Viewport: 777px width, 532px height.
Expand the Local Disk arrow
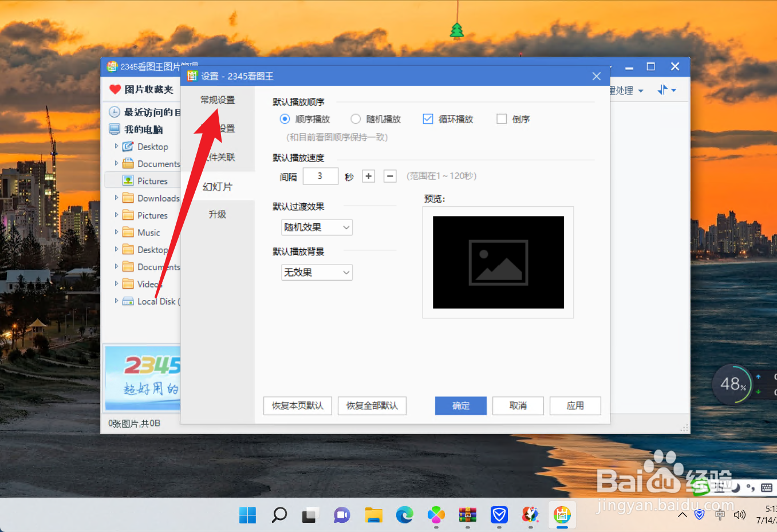coord(117,301)
